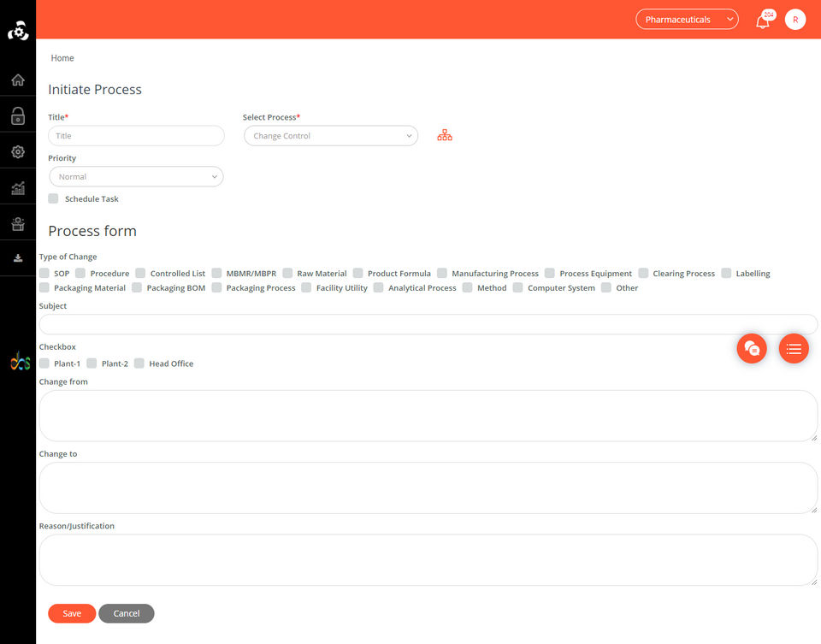Screen dimensions: 821x644
Task: Open the Home icon in sidebar
Action: click(x=18, y=80)
